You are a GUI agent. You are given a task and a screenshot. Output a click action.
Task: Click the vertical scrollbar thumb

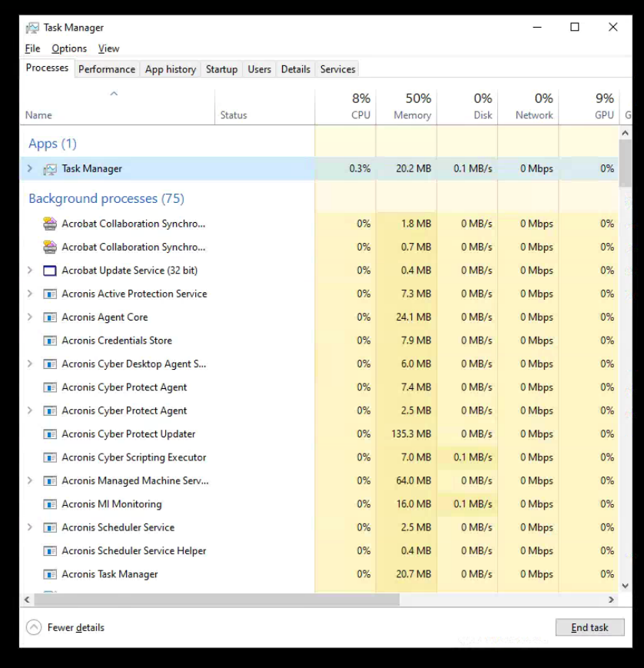click(626, 163)
